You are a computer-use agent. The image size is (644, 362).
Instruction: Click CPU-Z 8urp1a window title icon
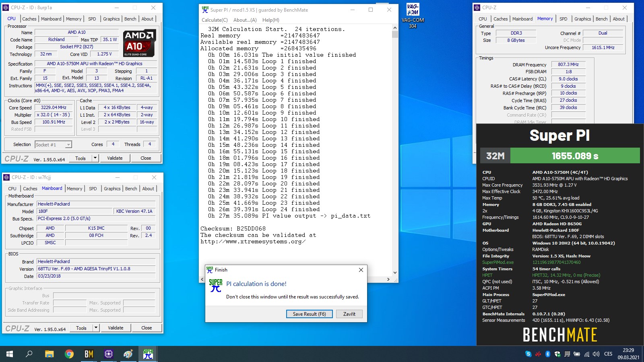pyautogui.click(x=6, y=7)
